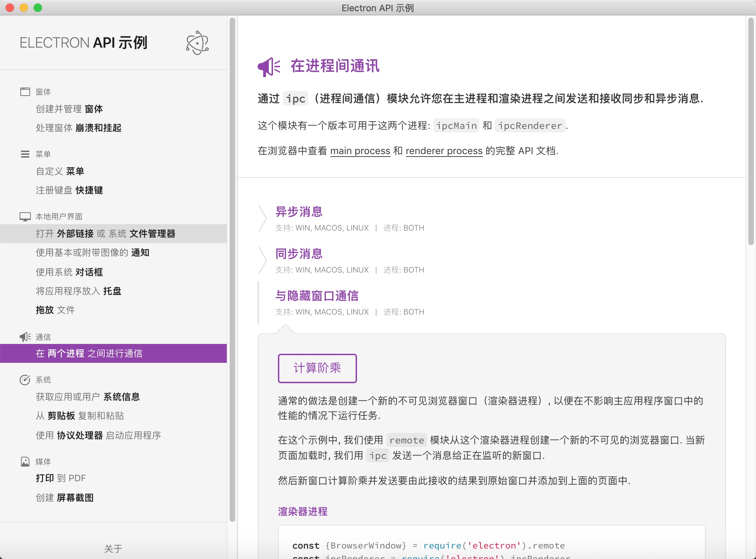Click the image icon beside 媒体
The height and width of the screenshot is (559, 756).
25,462
